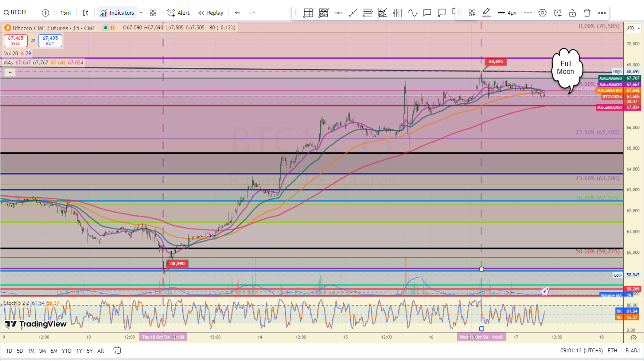Image resolution: width=644 pixels, height=361 pixels.
Task: Select the Fib retracement drawing tool
Action: [x=367, y=13]
